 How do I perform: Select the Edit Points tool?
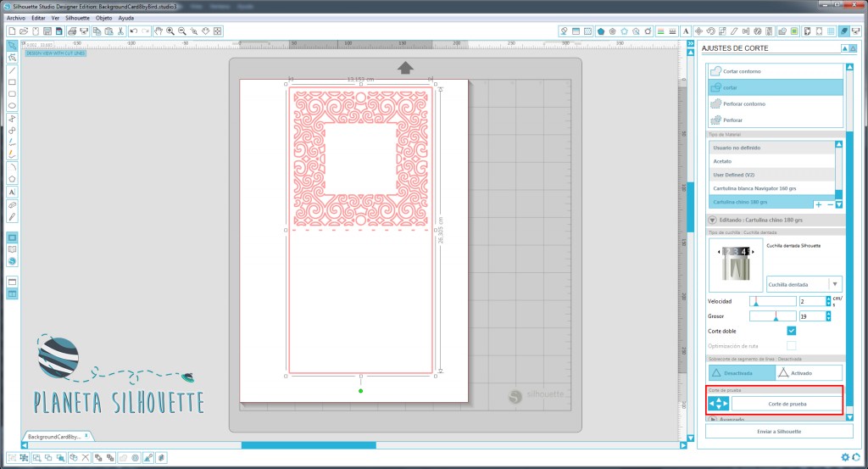coord(12,58)
